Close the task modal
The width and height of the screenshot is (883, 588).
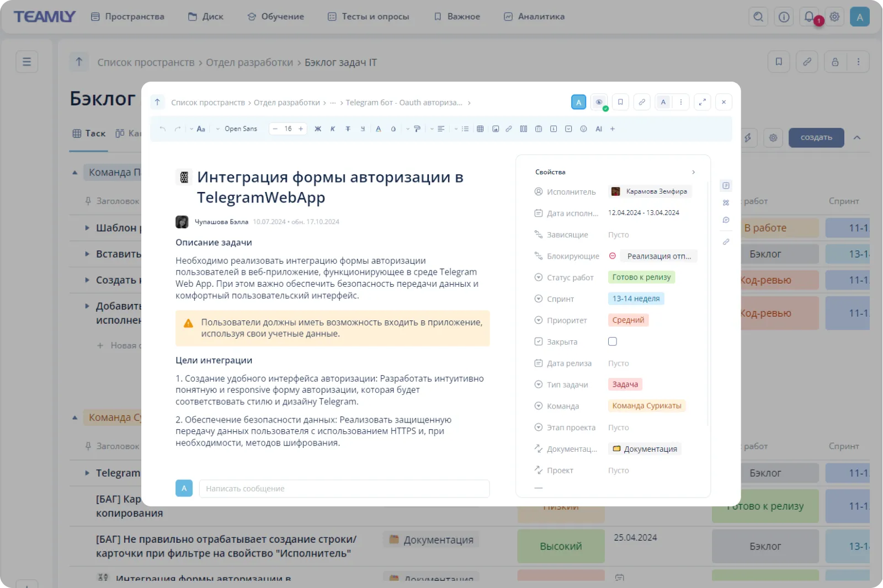[724, 102]
